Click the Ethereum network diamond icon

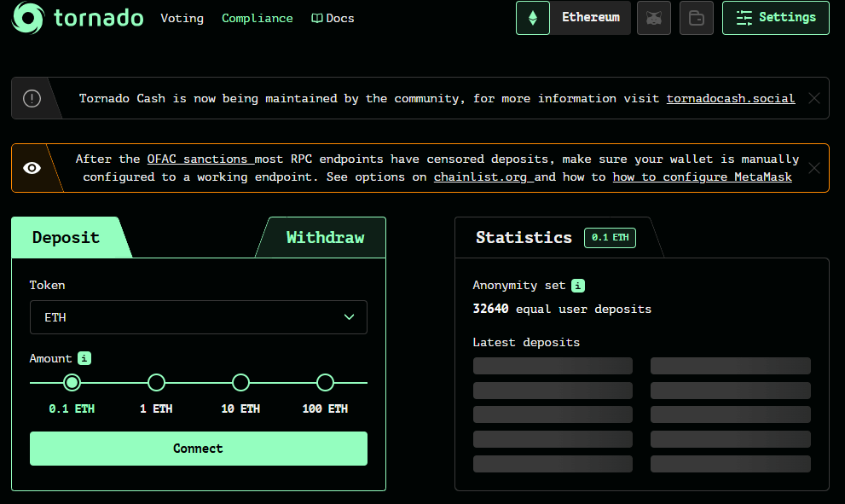pos(533,18)
